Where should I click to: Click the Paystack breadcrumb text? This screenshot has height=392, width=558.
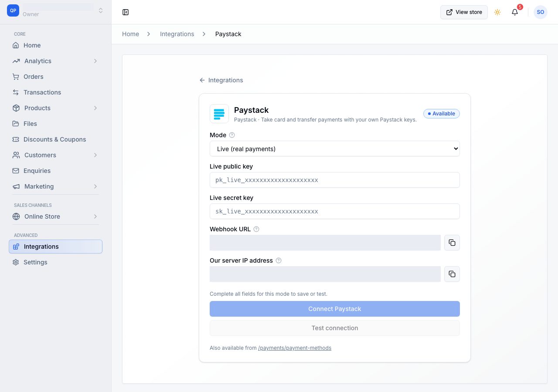click(228, 34)
